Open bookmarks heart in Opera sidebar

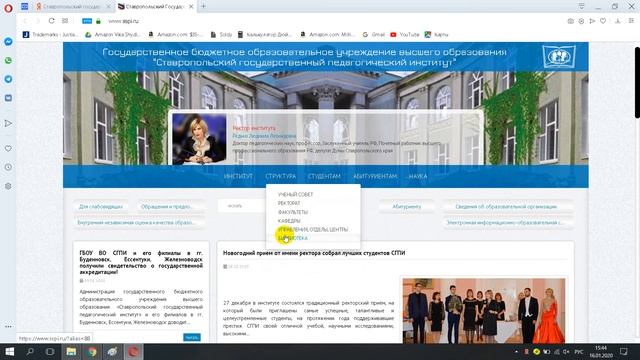[x=8, y=149]
